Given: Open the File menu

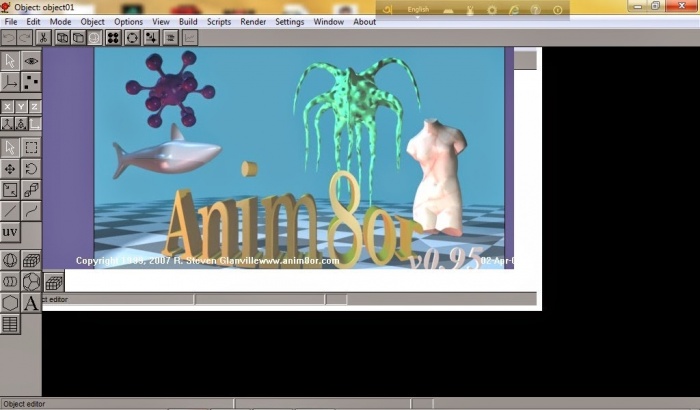Looking at the screenshot, I should tap(11, 21).
